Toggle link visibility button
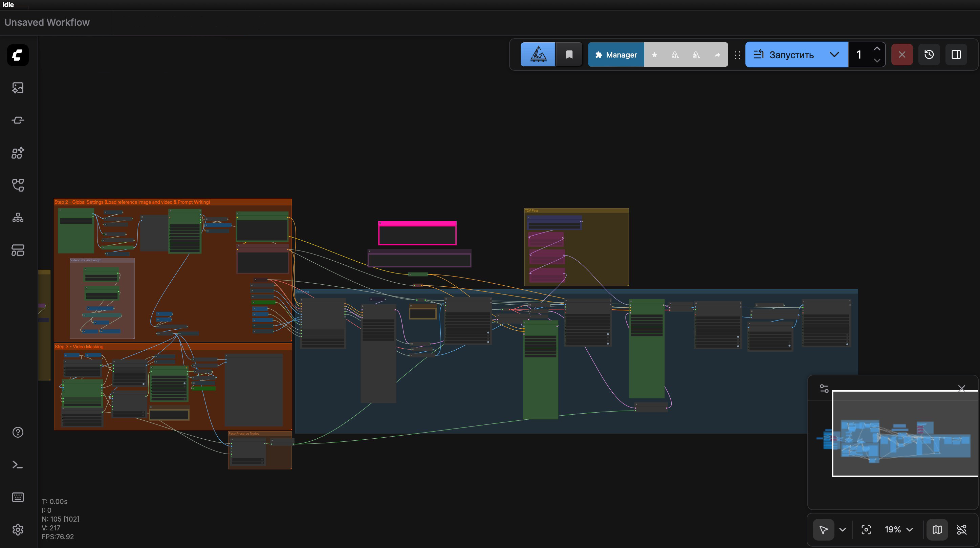The height and width of the screenshot is (548, 980). (962, 530)
